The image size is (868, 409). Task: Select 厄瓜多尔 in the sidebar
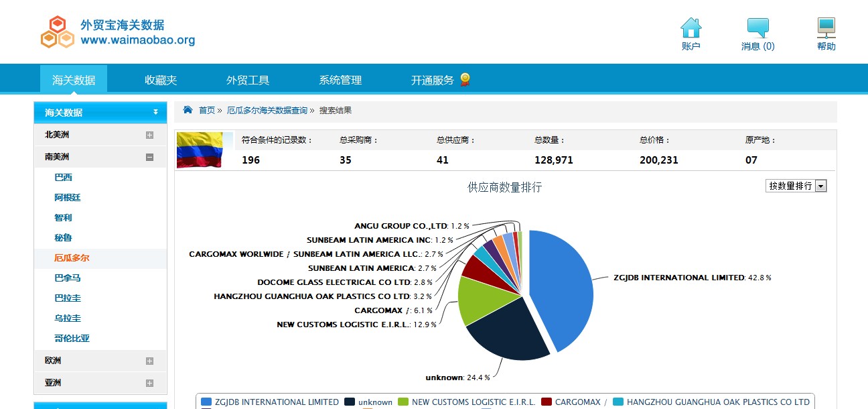72,258
